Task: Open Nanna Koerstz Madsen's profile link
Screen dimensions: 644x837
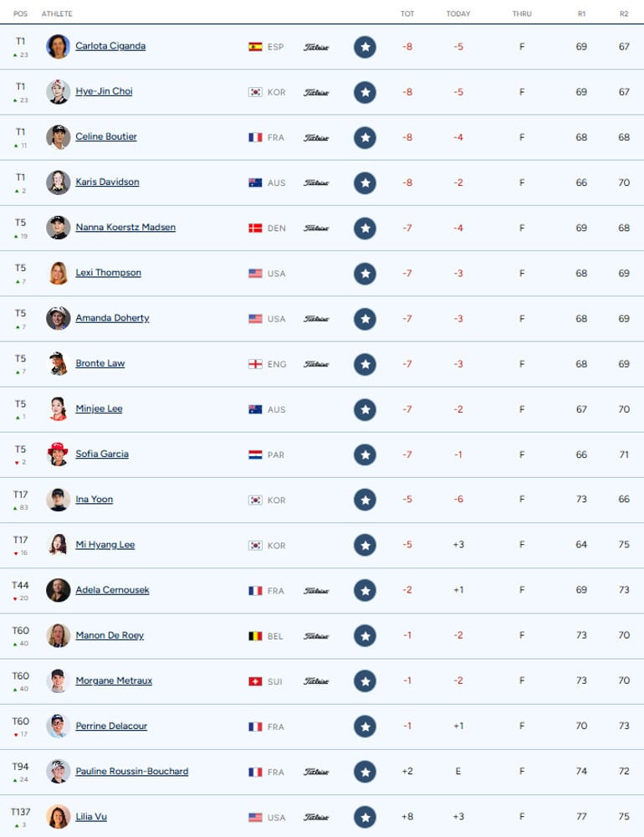Action: pyautogui.click(x=125, y=228)
